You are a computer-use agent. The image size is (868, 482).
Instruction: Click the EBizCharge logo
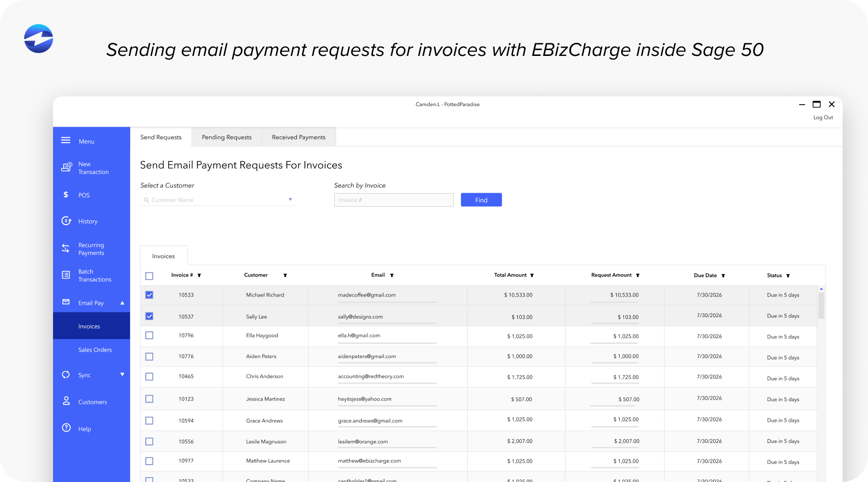tap(39, 39)
